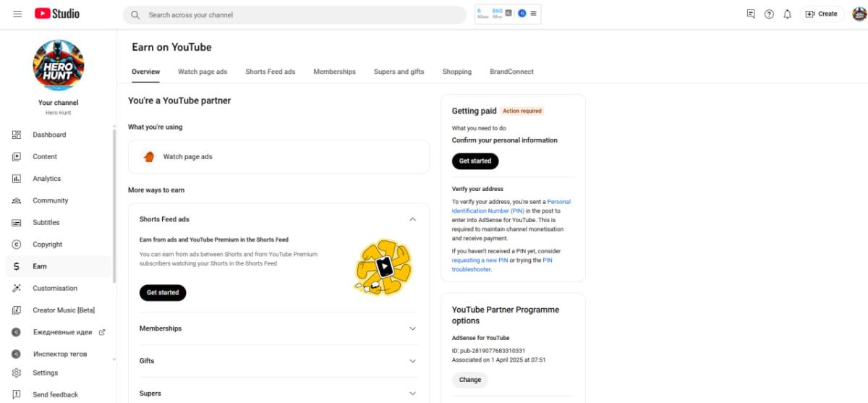Image resolution: width=868 pixels, height=403 pixels.
Task: Expand the Memberships section chevron
Action: point(412,328)
